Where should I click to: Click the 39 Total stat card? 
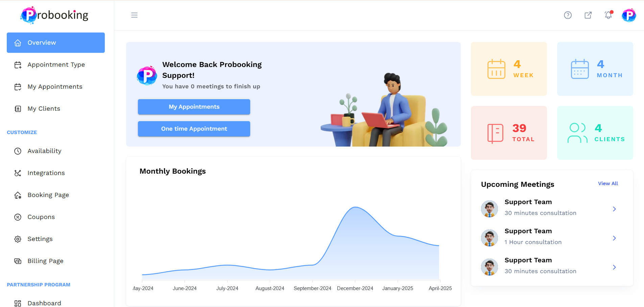click(x=509, y=133)
